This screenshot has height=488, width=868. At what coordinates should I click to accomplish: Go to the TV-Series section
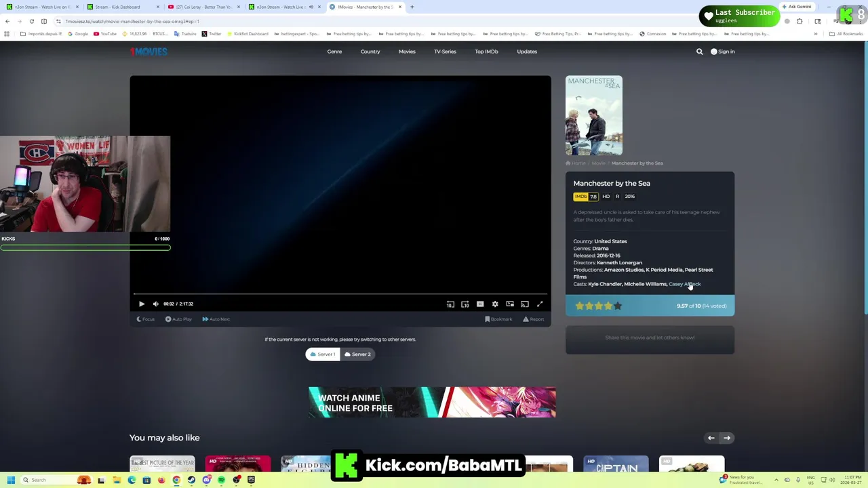coord(445,52)
